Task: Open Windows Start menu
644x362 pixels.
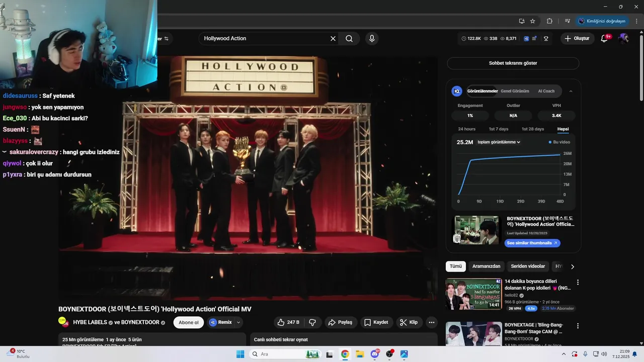Action: pyautogui.click(x=240, y=354)
